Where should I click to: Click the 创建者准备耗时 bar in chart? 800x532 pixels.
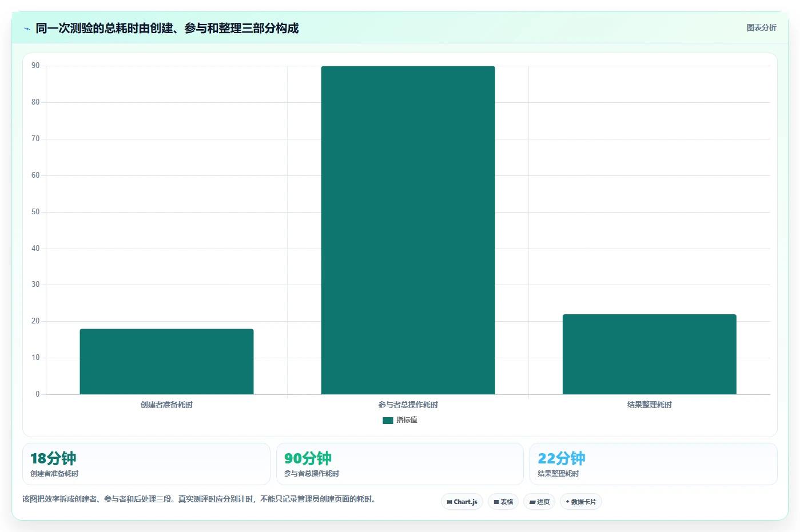click(x=166, y=361)
